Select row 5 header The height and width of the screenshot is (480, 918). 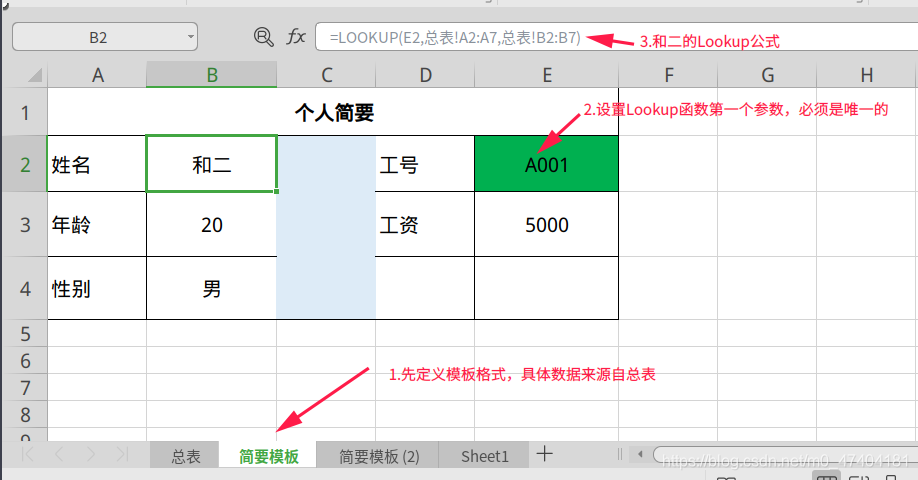(25, 333)
